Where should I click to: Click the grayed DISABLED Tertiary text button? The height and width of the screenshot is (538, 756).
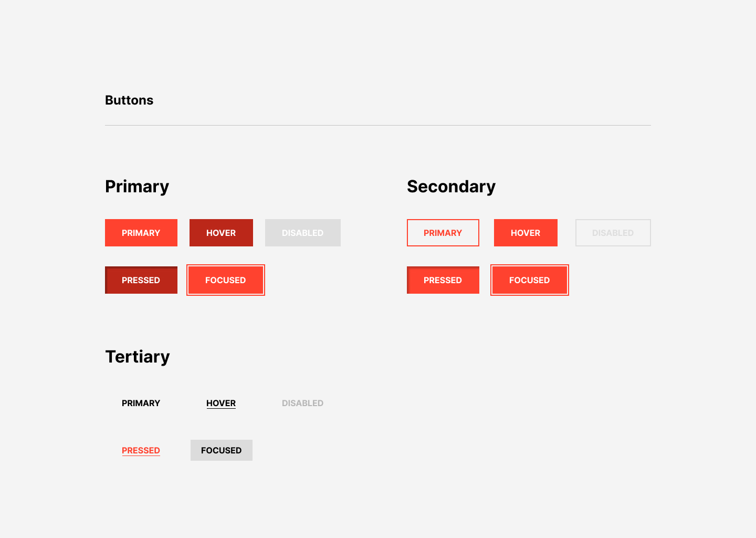(x=302, y=403)
